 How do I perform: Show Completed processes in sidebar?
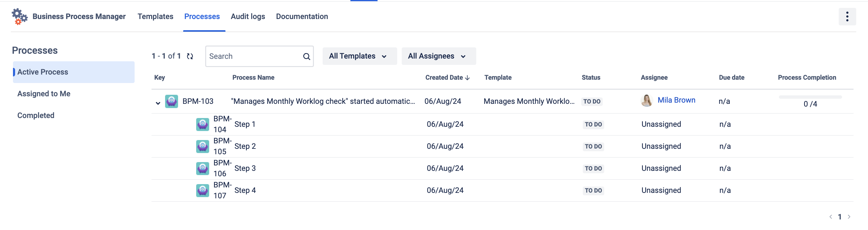point(36,116)
